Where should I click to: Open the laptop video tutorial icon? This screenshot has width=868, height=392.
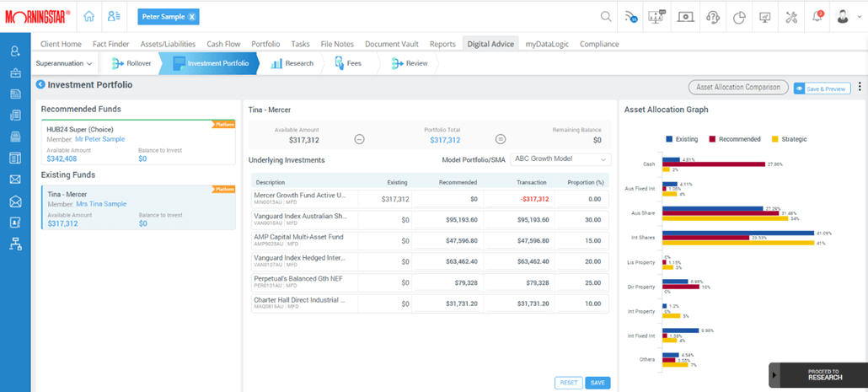click(686, 17)
